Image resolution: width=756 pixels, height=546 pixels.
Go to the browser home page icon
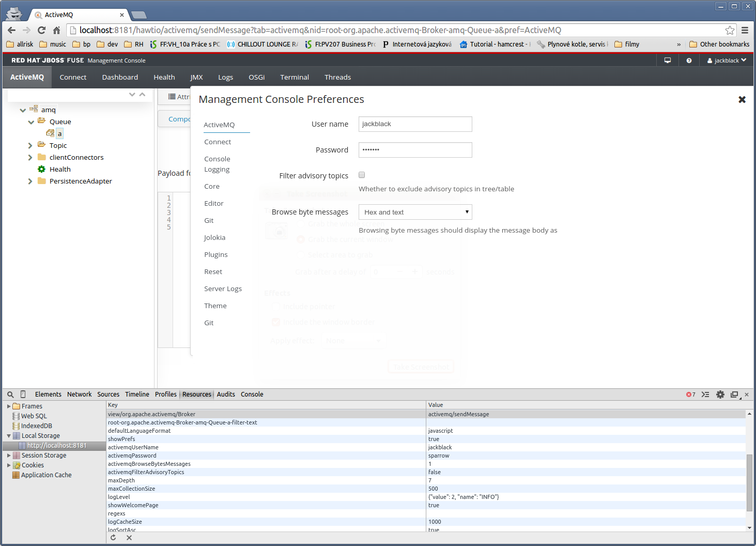click(57, 30)
